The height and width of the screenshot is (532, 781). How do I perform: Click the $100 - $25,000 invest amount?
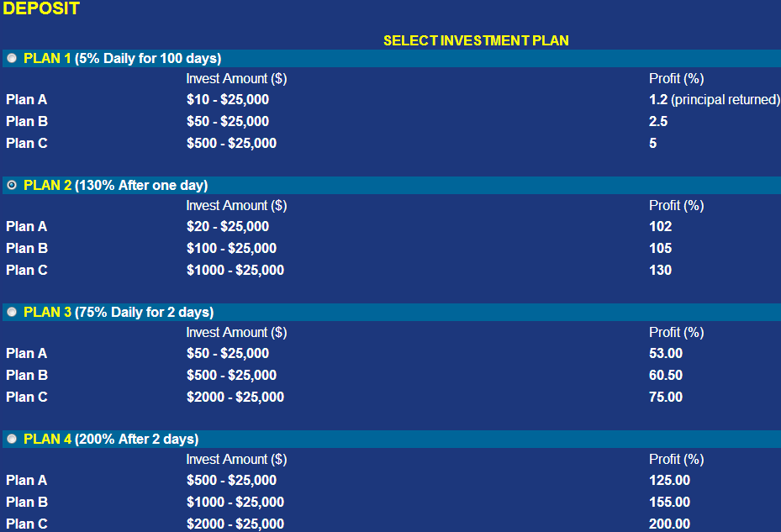[231, 248]
